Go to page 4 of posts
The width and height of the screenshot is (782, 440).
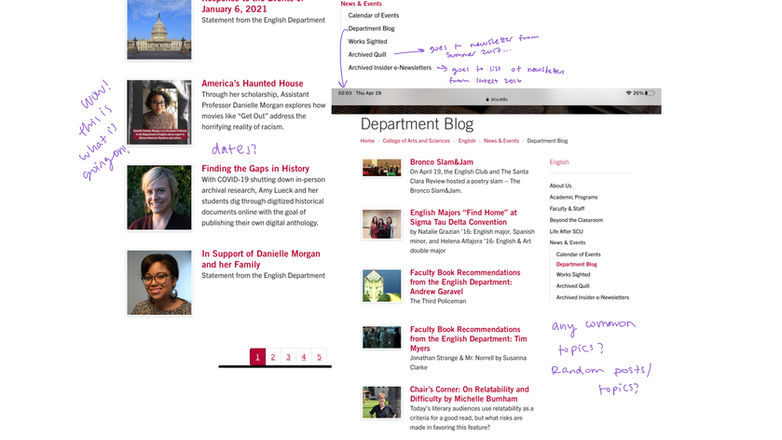304,357
